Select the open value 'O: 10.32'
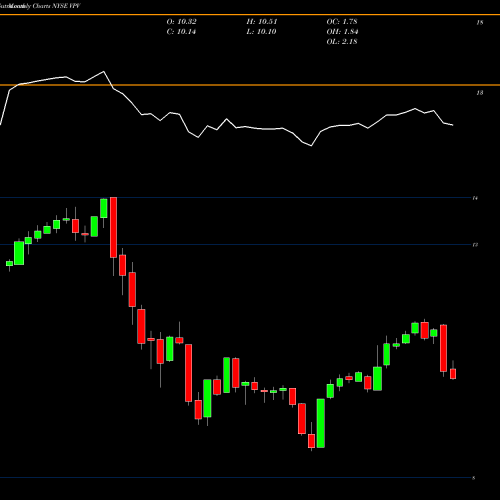500x500 pixels. [182, 22]
